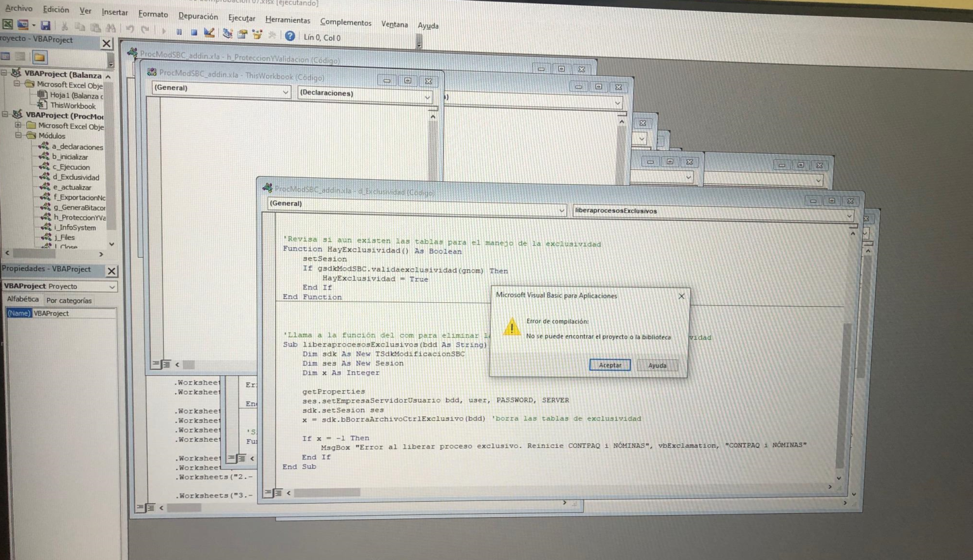Switch to the Por categorías properties tab
Screen dimensions: 973x560
point(68,300)
